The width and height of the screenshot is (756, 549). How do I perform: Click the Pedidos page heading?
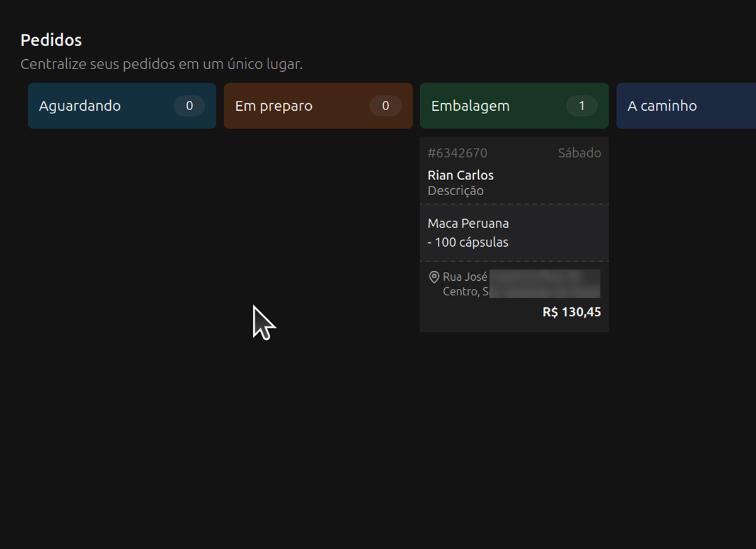coord(51,40)
